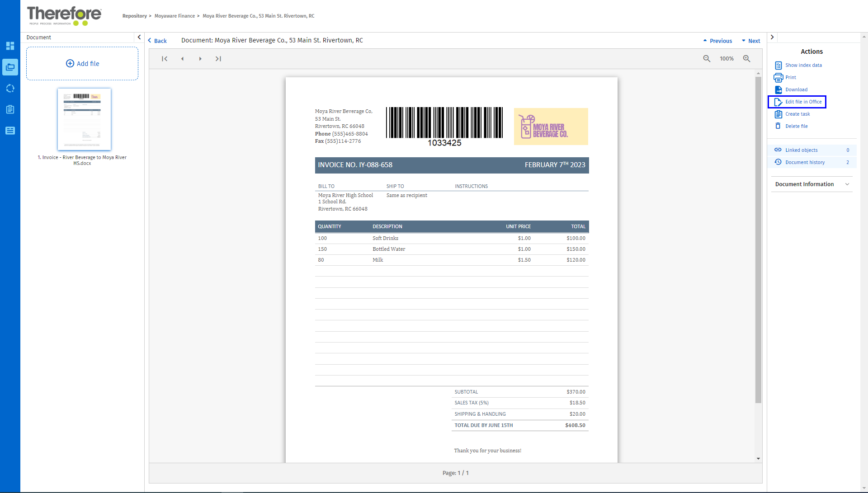Viewport: 868px width, 493px height.
Task: Collapse the Document left panel
Action: (139, 38)
